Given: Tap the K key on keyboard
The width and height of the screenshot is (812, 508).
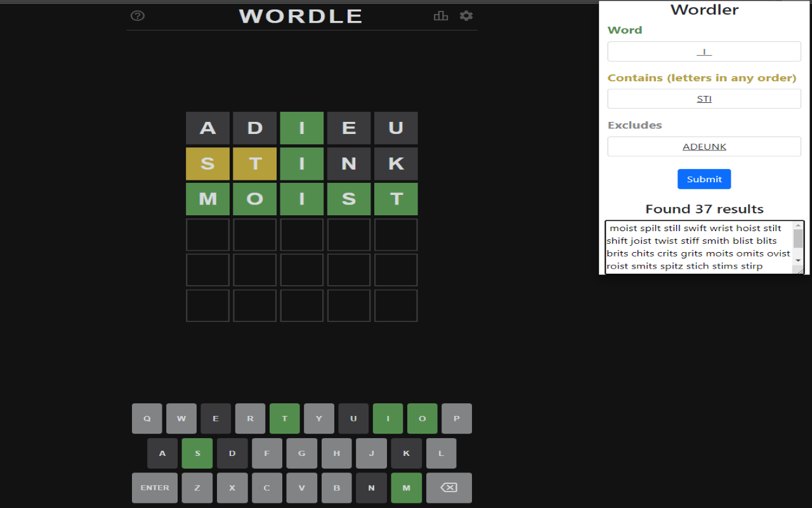Looking at the screenshot, I should tap(407, 453).
